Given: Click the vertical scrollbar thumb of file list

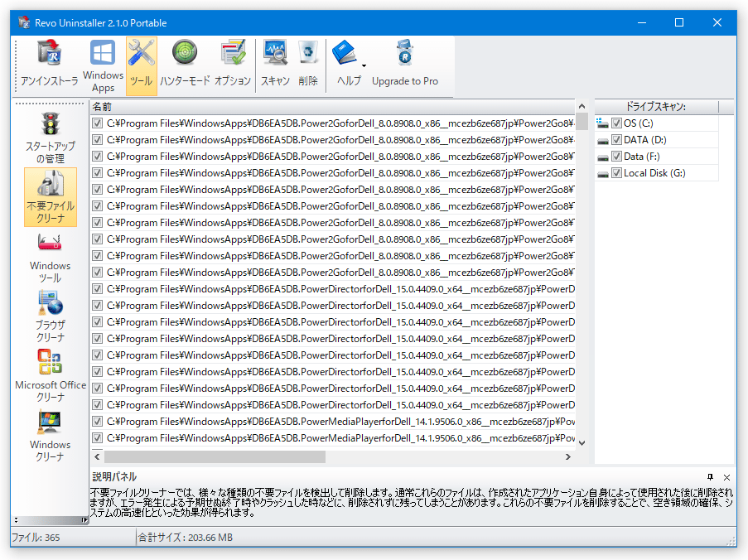Looking at the screenshot, I should 582,121.
